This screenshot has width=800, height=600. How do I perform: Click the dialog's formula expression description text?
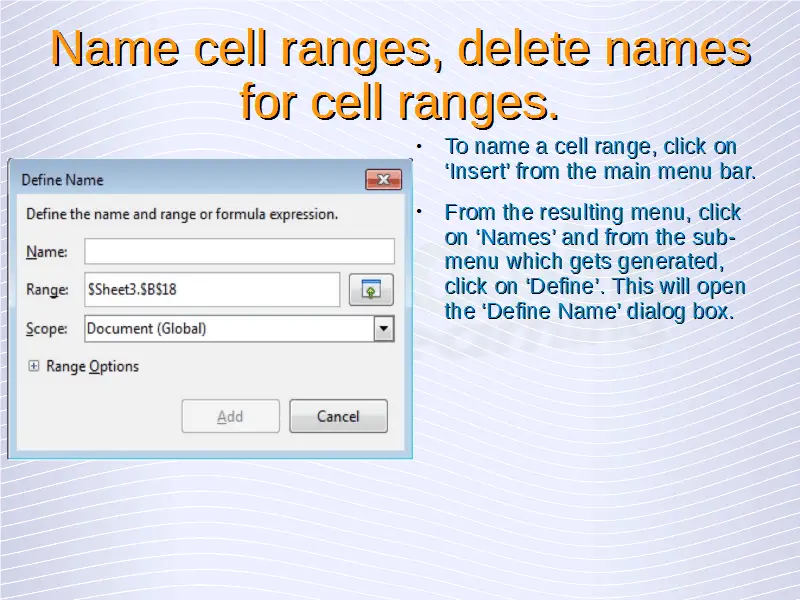pyautogui.click(x=181, y=214)
